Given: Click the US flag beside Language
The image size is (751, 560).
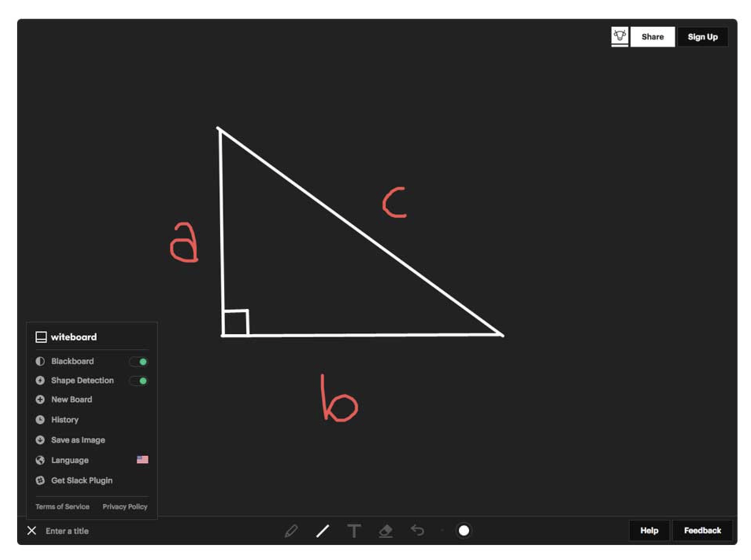Looking at the screenshot, I should point(142,460).
